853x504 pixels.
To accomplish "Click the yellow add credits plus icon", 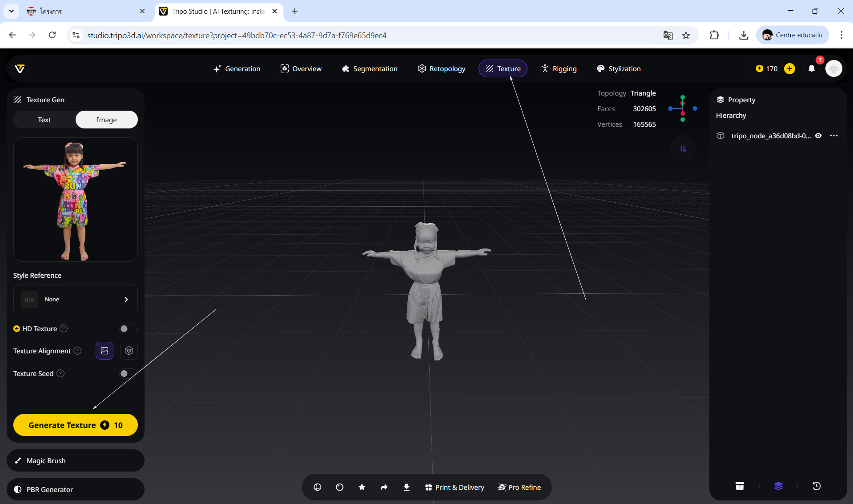I will pyautogui.click(x=789, y=68).
